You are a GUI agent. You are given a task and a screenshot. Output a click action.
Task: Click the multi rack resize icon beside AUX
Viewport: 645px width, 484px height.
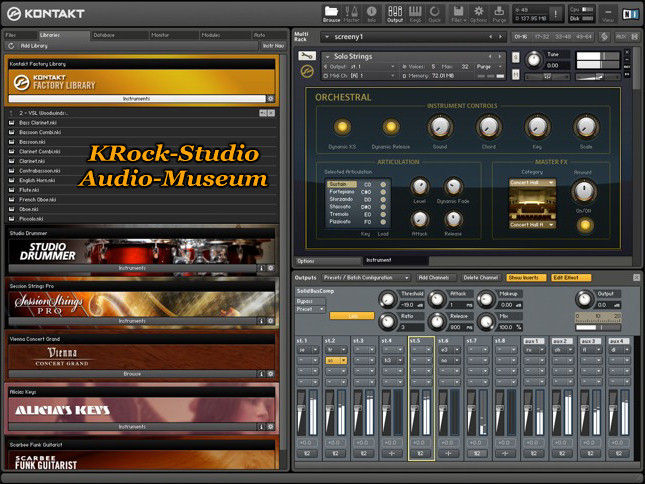click(x=635, y=37)
